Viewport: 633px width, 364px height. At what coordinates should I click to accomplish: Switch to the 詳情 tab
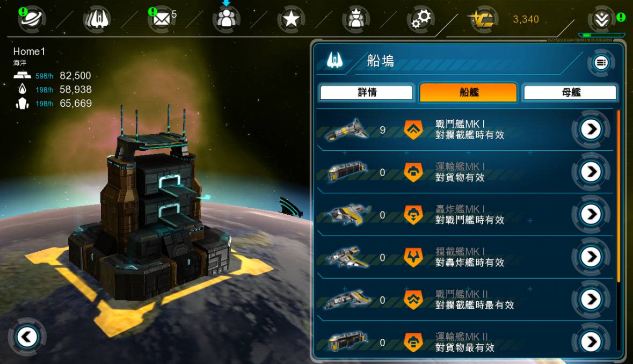[367, 92]
